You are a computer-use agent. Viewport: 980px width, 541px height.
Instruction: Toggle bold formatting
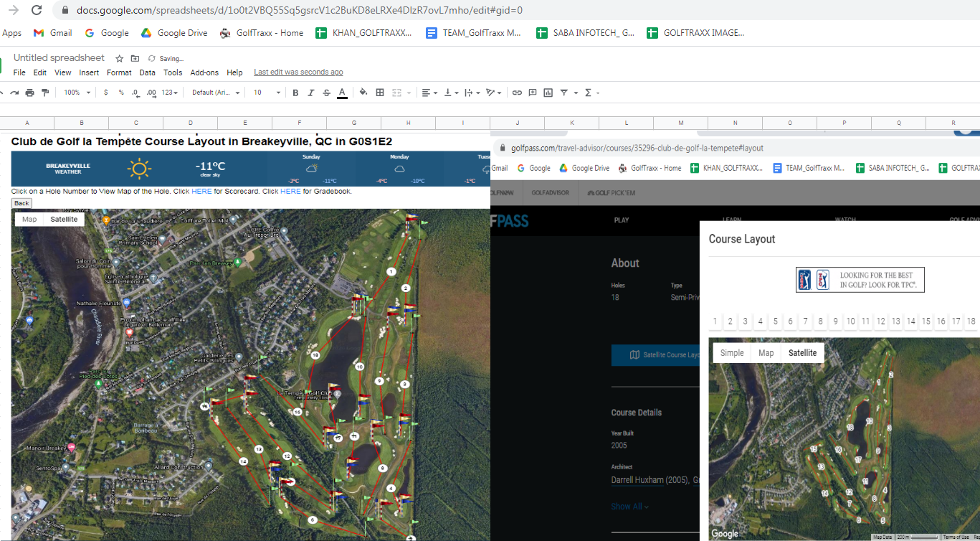pos(295,93)
